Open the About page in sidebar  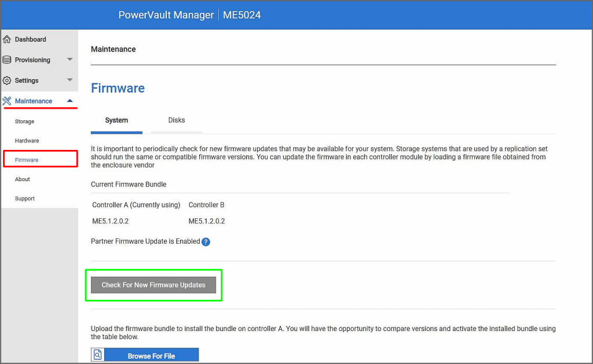coord(23,179)
